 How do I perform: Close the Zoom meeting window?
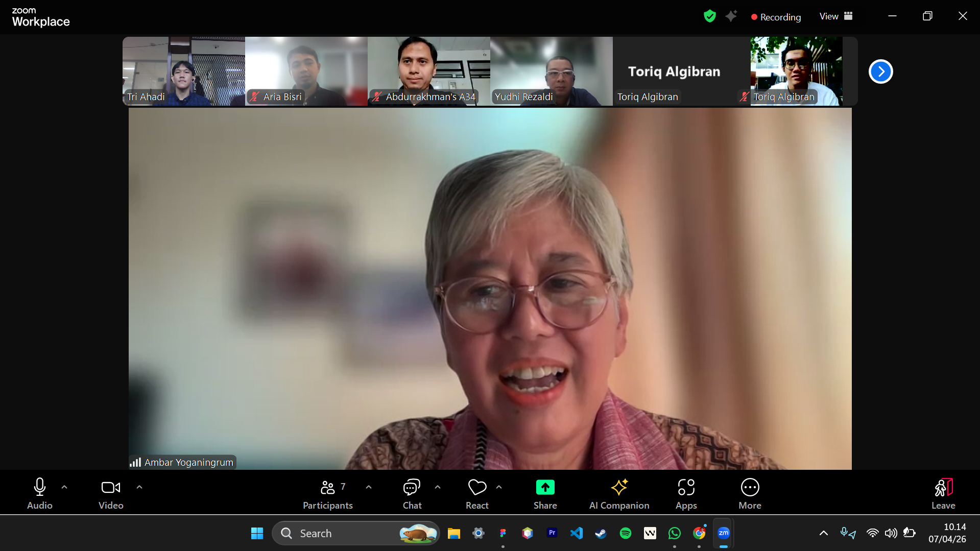[x=963, y=16]
